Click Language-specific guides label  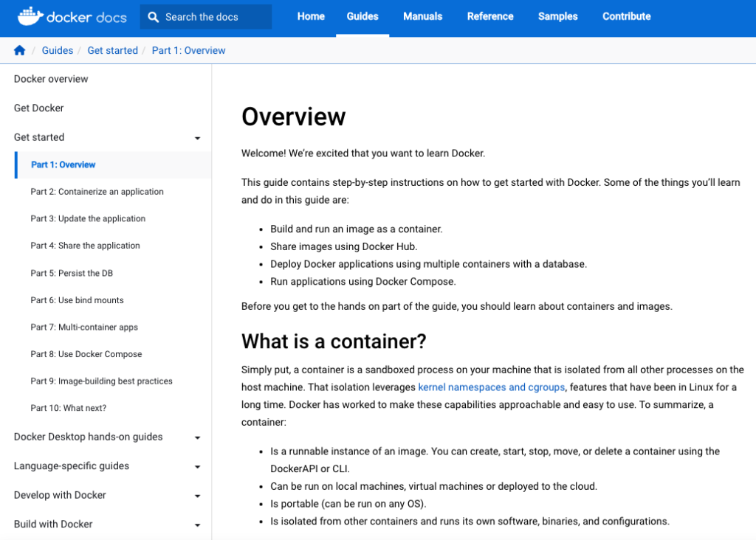click(72, 465)
